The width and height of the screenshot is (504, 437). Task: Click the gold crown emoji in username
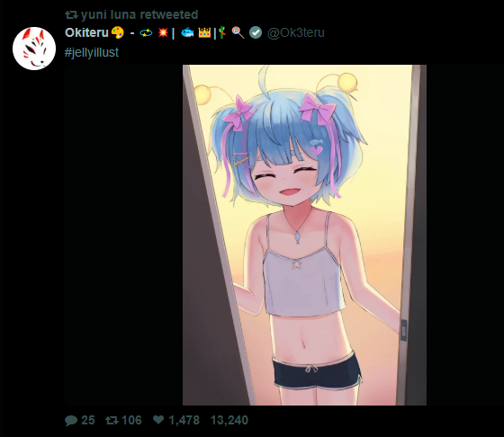point(204,32)
